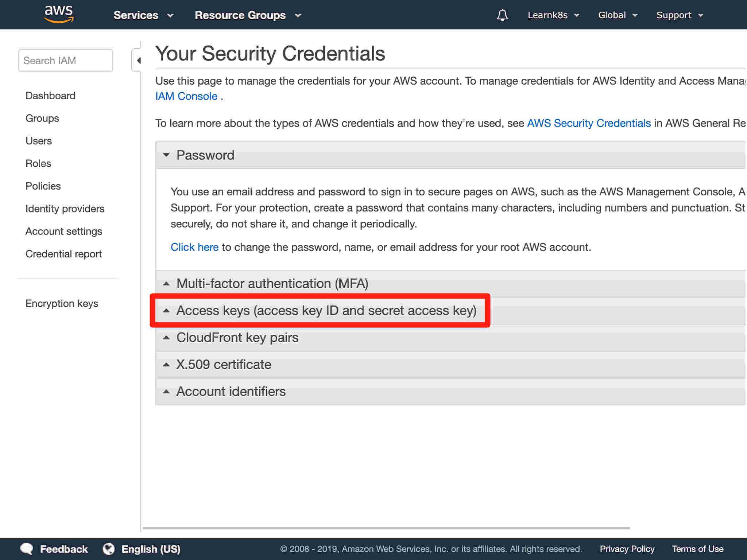Image resolution: width=747 pixels, height=560 pixels.
Task: Open the notifications bell icon
Action: coord(502,15)
